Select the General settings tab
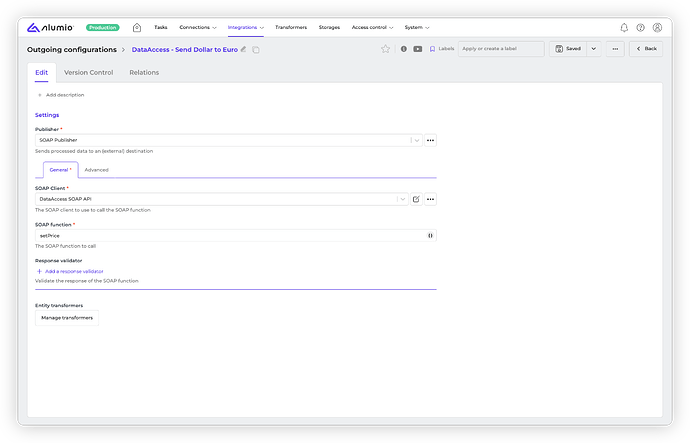Viewport: 690px width, 443px height. tap(61, 170)
